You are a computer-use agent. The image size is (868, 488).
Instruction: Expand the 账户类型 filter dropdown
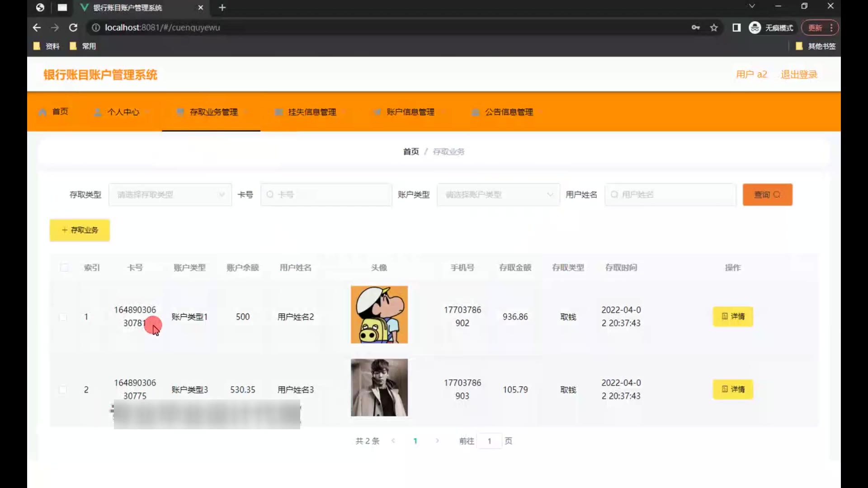[x=498, y=195]
